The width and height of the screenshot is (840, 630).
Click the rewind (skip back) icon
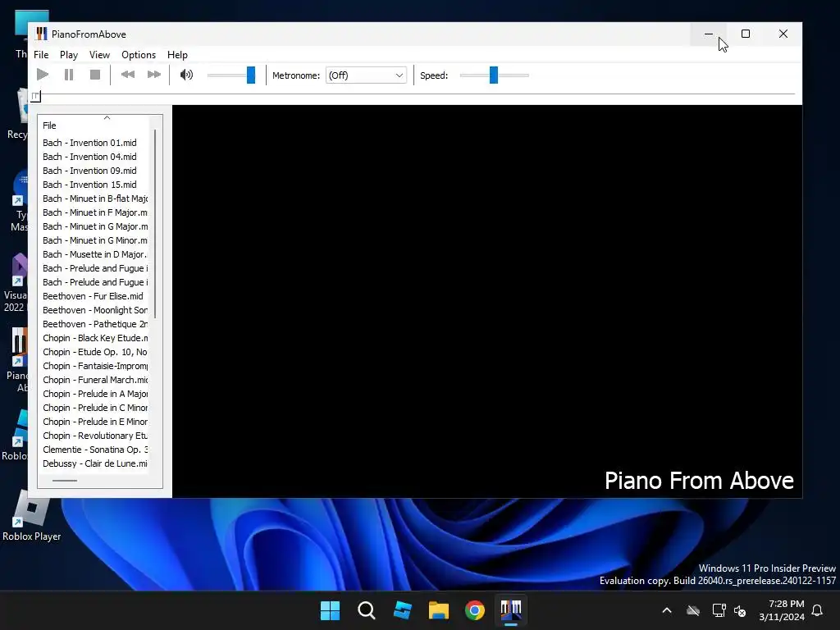127,75
